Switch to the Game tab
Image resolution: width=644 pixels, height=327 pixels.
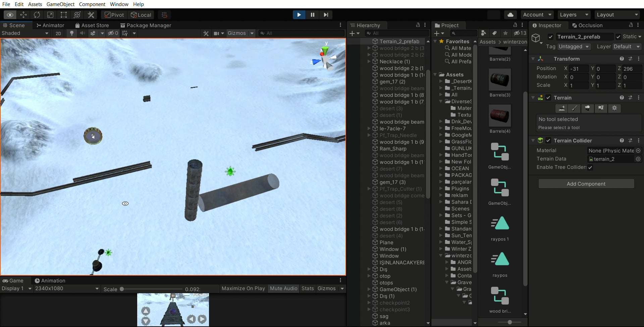tap(13, 280)
